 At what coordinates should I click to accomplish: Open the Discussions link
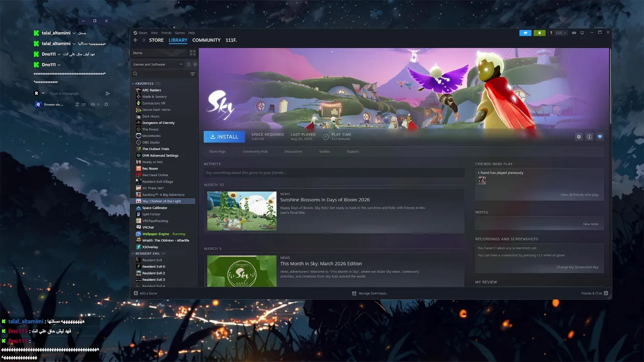(x=293, y=151)
